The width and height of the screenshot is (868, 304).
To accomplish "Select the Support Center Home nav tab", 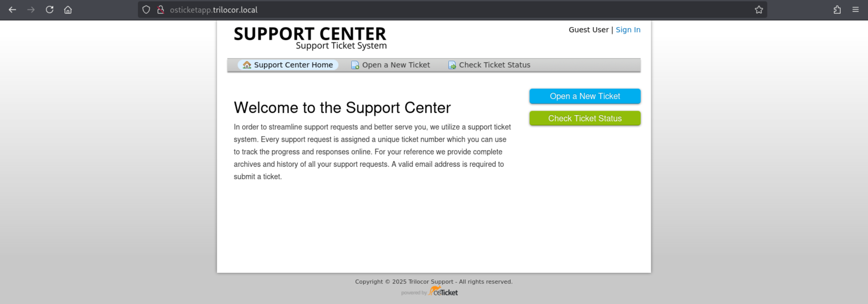I will 288,65.
